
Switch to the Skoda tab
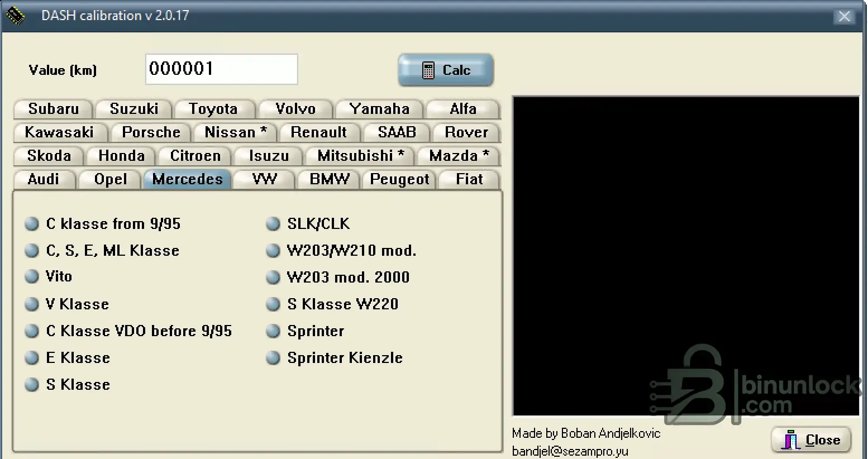point(49,156)
